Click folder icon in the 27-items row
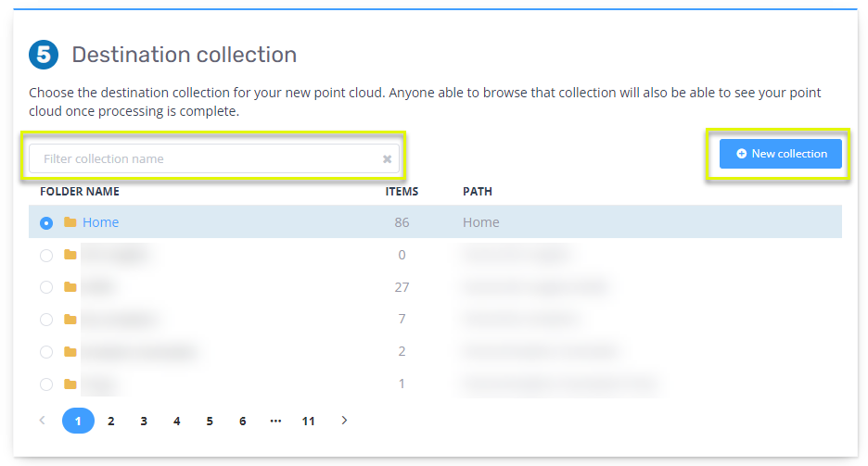 click(70, 287)
